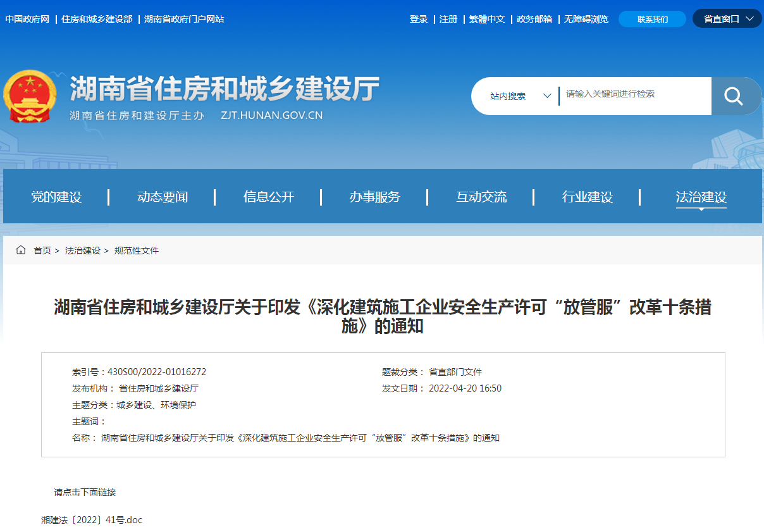Image resolution: width=764 pixels, height=532 pixels.
Task: Open the 湘建法〔2022〕41号.doc document
Action: 90,519
